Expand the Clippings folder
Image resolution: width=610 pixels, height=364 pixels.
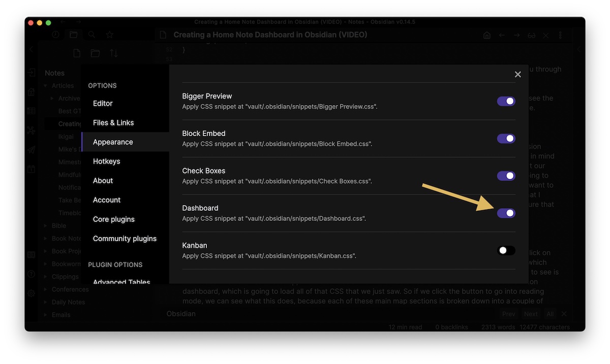tap(46, 277)
